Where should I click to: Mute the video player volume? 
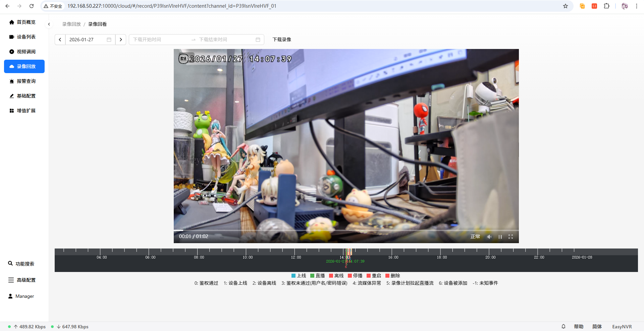489,237
